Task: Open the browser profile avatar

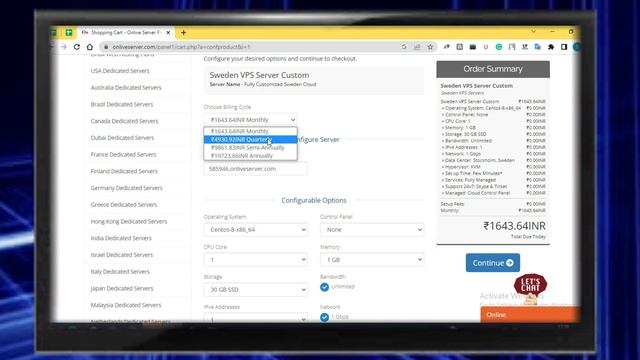Action: [x=577, y=47]
